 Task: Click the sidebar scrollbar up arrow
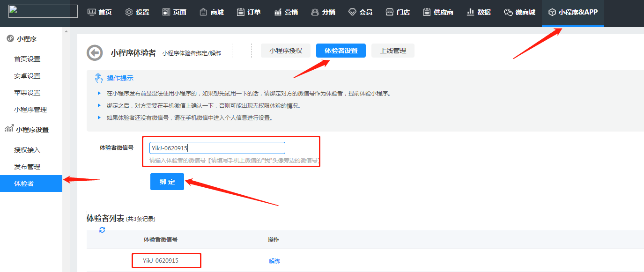click(66, 32)
